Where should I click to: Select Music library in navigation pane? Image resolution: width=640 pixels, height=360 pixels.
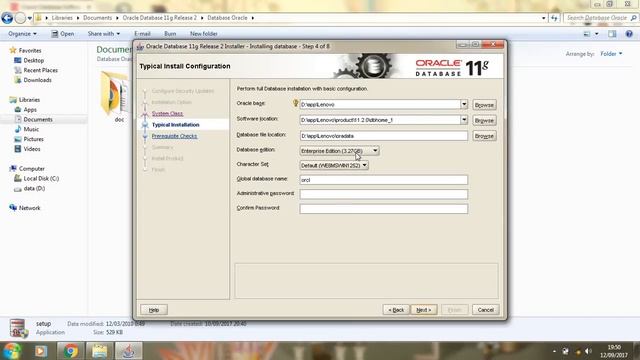[31, 129]
